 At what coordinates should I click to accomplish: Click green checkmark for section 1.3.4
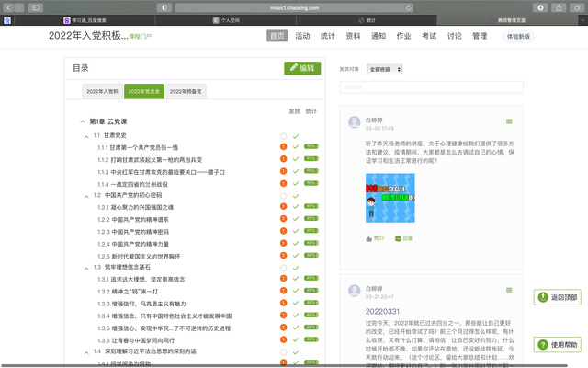[296, 315]
